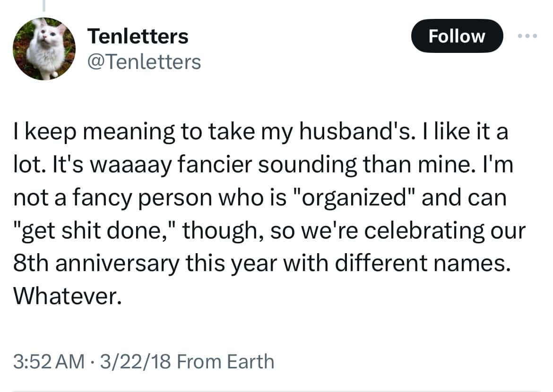553x392 pixels.
Task: Click the opening words I keep meaning
Action: 94,132
